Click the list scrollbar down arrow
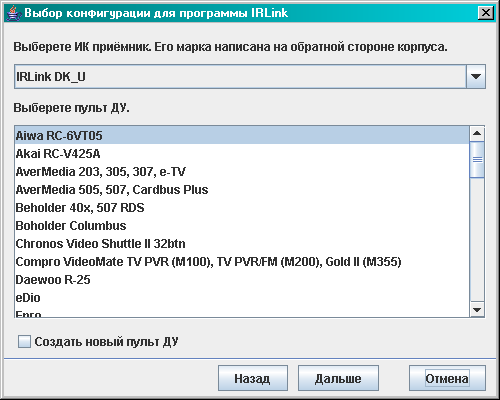The image size is (500, 400). tap(477, 310)
